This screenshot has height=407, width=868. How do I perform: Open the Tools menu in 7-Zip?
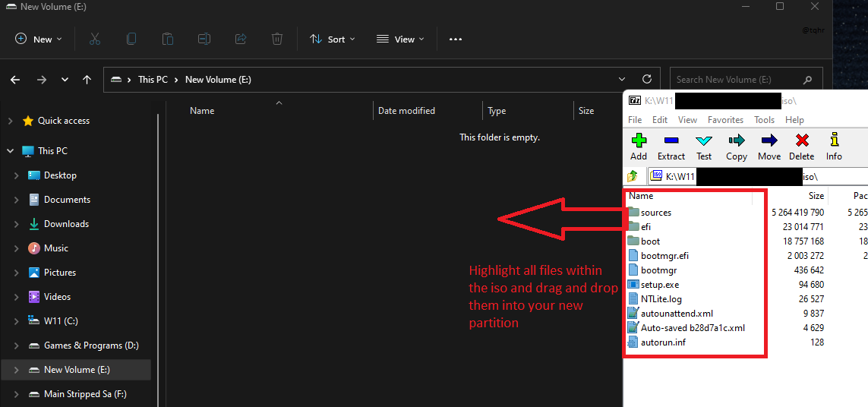[764, 120]
